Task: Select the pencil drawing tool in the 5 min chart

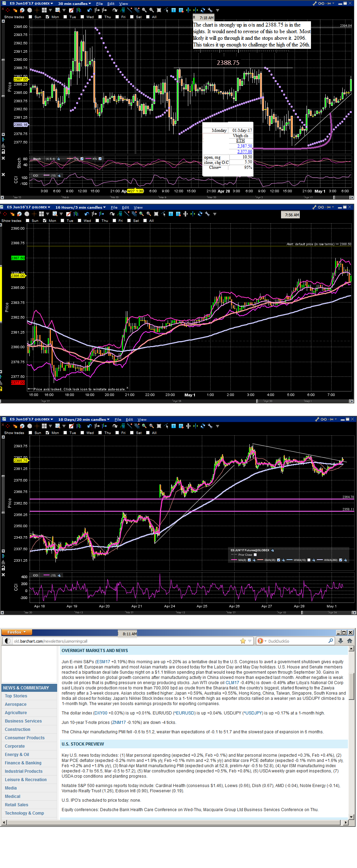Action: (x=69, y=214)
